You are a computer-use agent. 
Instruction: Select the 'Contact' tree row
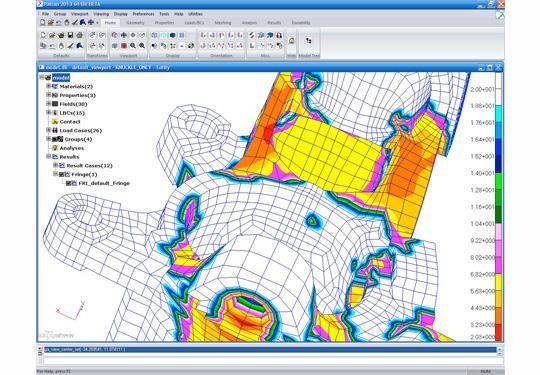(70, 122)
